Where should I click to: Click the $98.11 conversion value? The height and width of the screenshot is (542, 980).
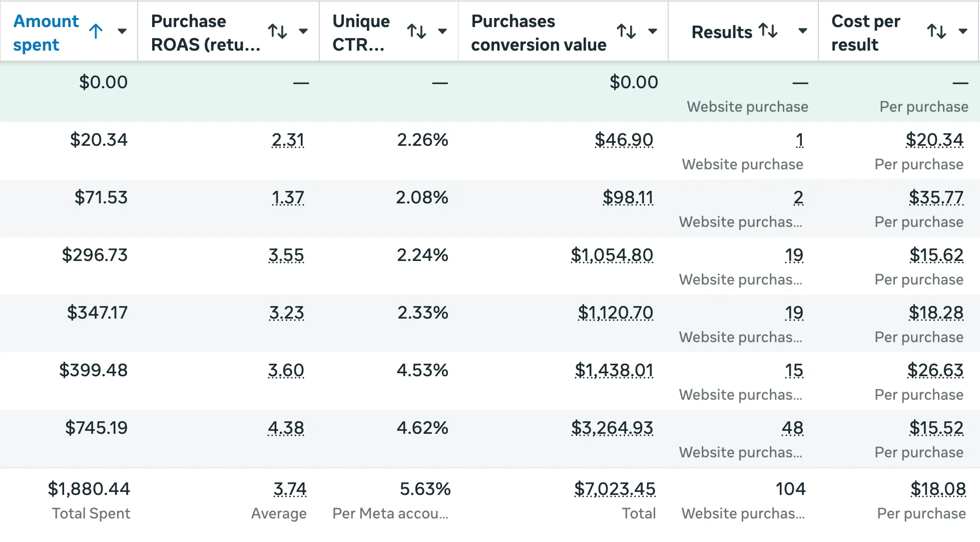coord(628,197)
